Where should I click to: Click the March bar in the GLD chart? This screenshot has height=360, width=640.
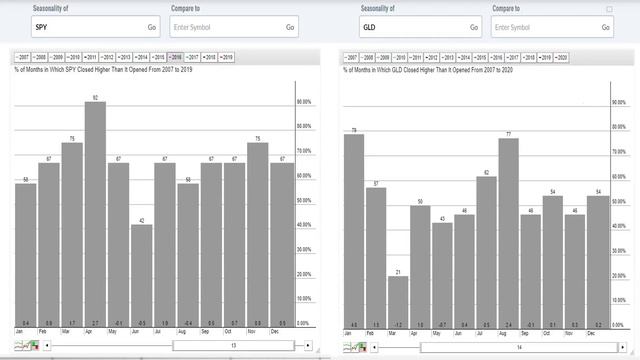click(x=398, y=302)
